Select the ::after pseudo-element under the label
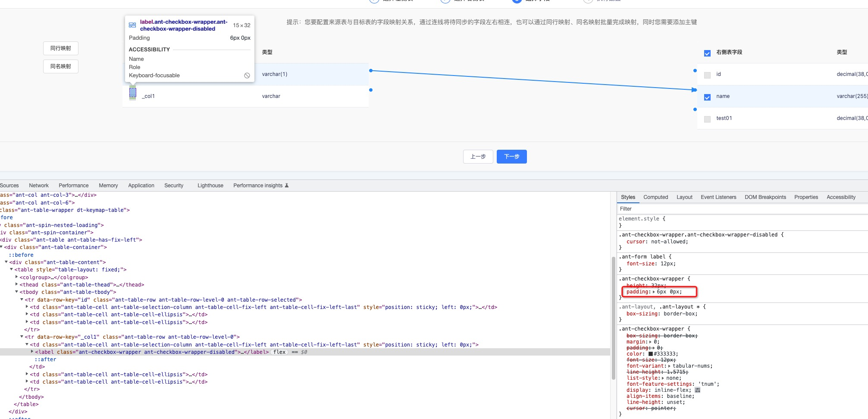Screen dimensions: 868x419 pos(45,359)
